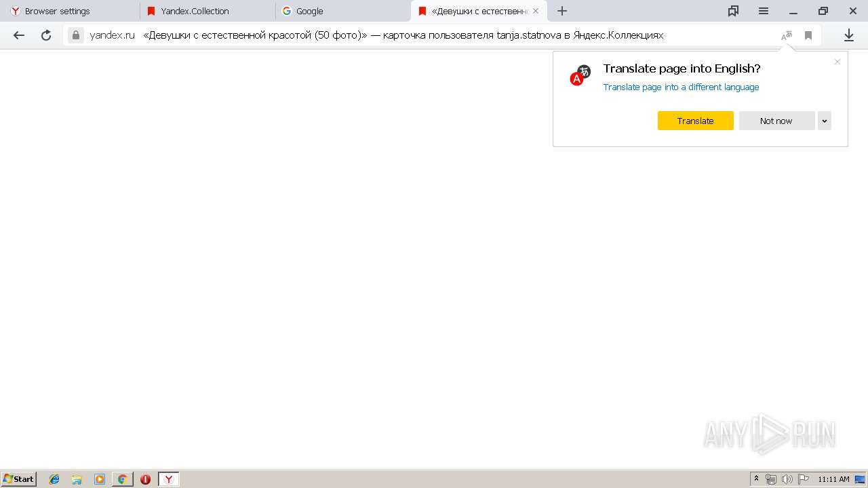This screenshot has height=488, width=868.
Task: Launch Opera from the taskbar
Action: [x=145, y=479]
